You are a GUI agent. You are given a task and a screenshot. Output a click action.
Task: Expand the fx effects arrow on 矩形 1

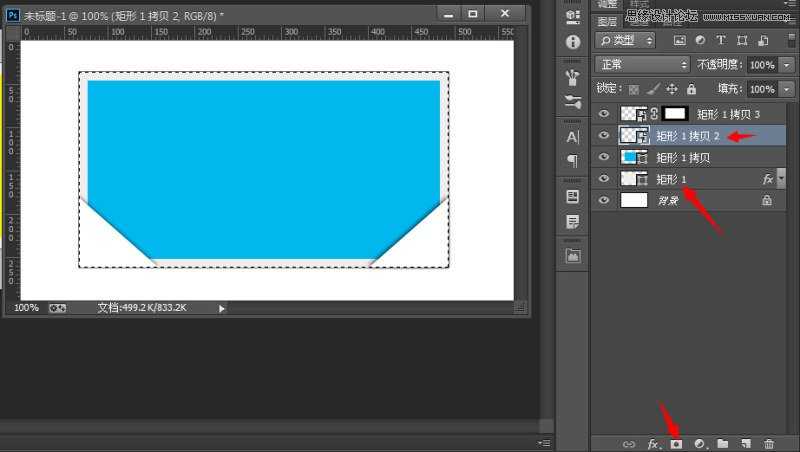point(781,179)
